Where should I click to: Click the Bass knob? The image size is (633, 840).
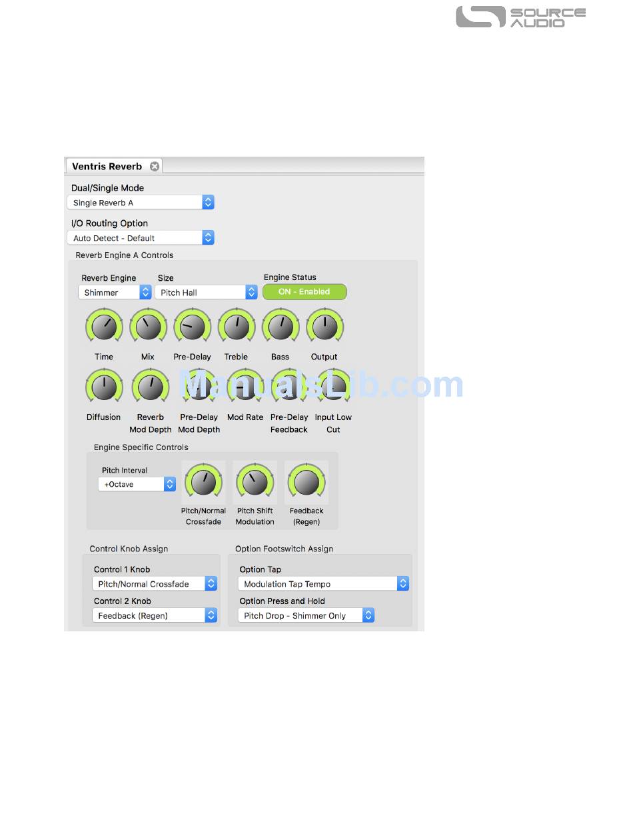click(281, 327)
